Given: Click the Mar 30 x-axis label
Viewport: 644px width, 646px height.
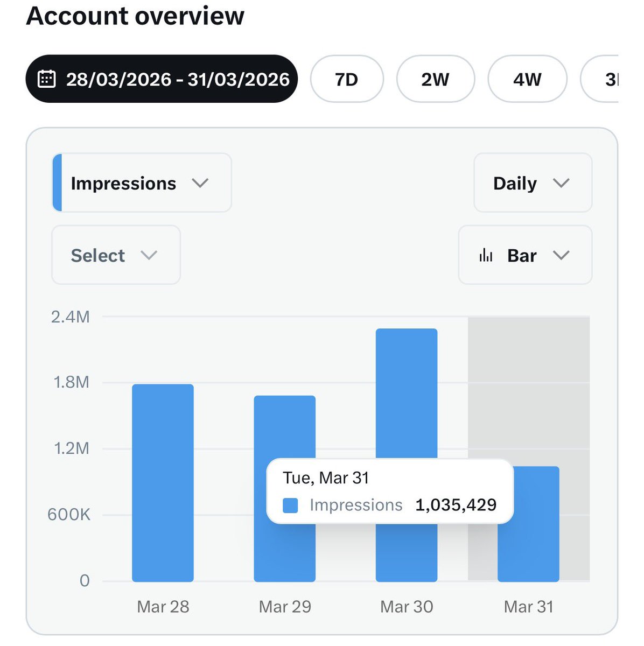Looking at the screenshot, I should pos(407,607).
